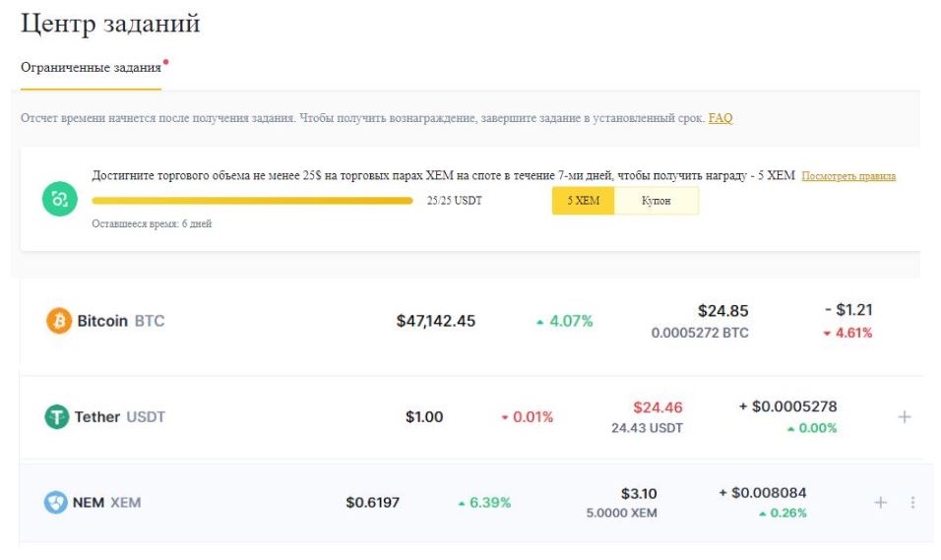Open the Посмотреть правила link
Image resolution: width=941 pixels, height=560 pixels.
pos(848,176)
